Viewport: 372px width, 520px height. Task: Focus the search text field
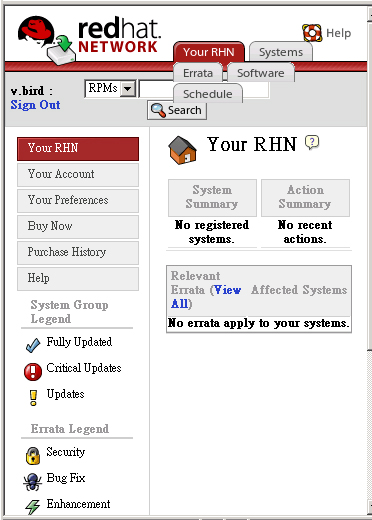click(x=204, y=89)
